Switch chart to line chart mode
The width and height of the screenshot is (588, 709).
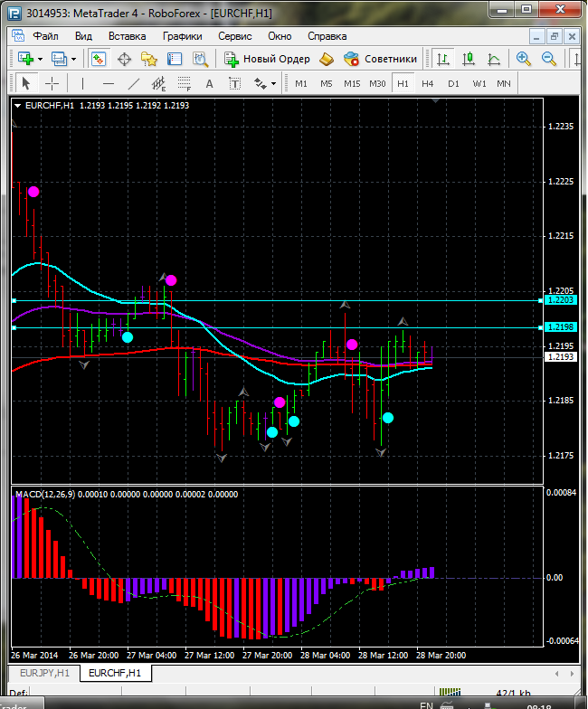494,59
